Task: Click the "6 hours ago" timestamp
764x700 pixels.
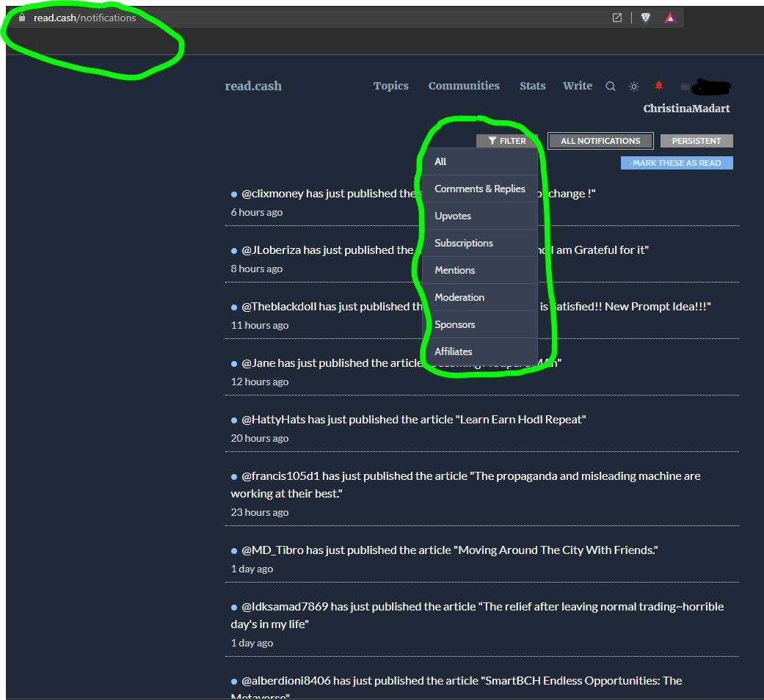Action: [257, 212]
